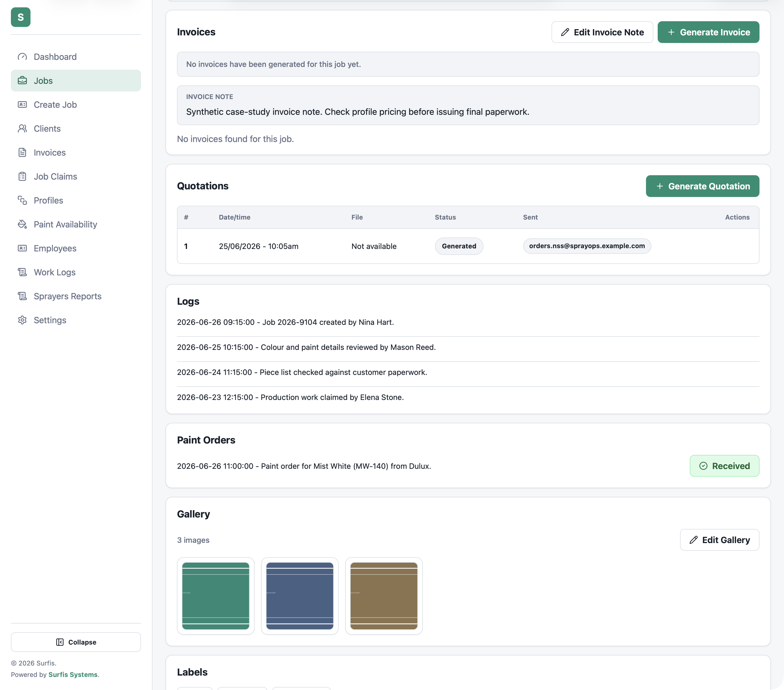Click the Invoices document icon
This screenshot has width=784, height=690.
click(22, 153)
